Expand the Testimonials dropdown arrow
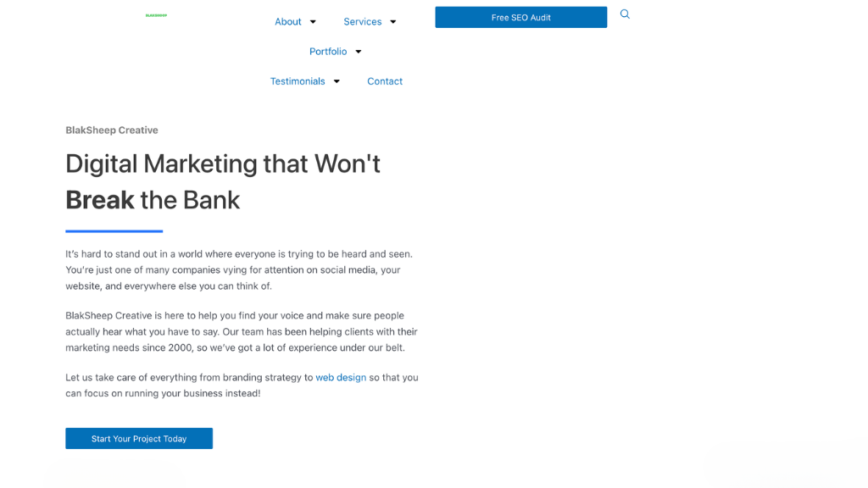 pos(337,81)
